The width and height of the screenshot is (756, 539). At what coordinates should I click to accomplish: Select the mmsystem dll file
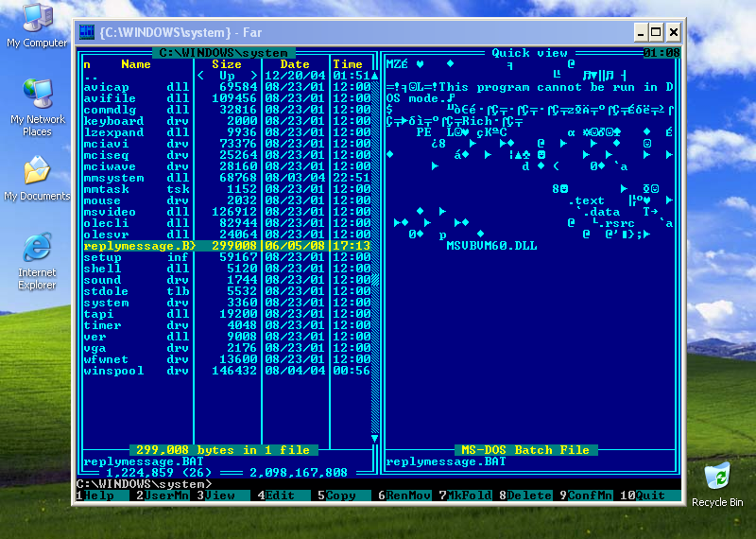click(x=227, y=178)
